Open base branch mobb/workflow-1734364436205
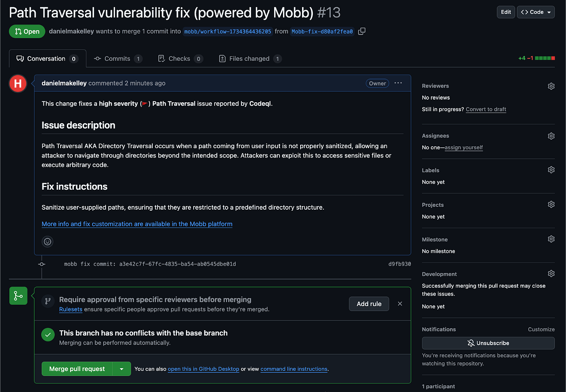This screenshot has height=392, width=566. click(228, 31)
